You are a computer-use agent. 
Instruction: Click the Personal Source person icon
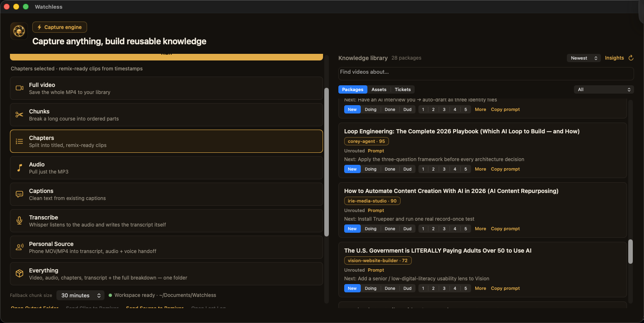coord(19,247)
